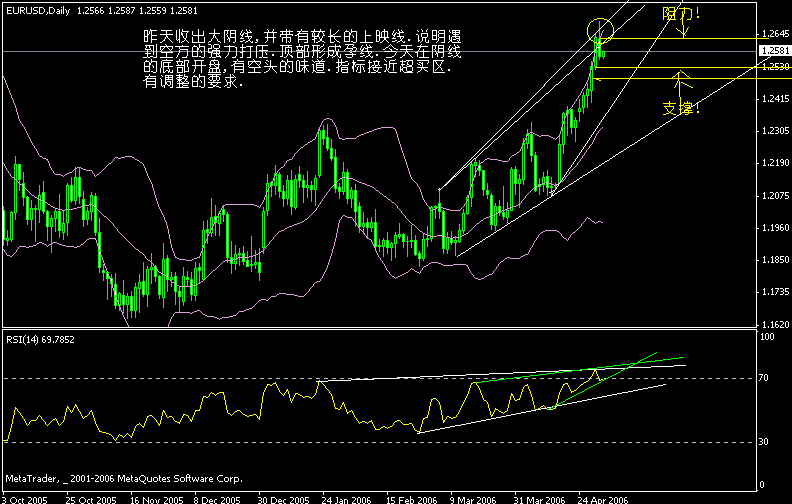Click the 1.2075 price axis label

775,195
